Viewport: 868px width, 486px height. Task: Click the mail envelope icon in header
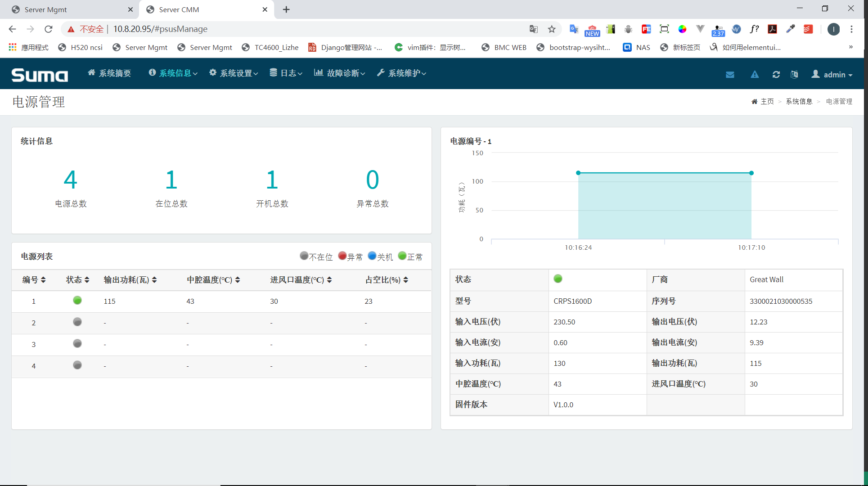pos(730,75)
